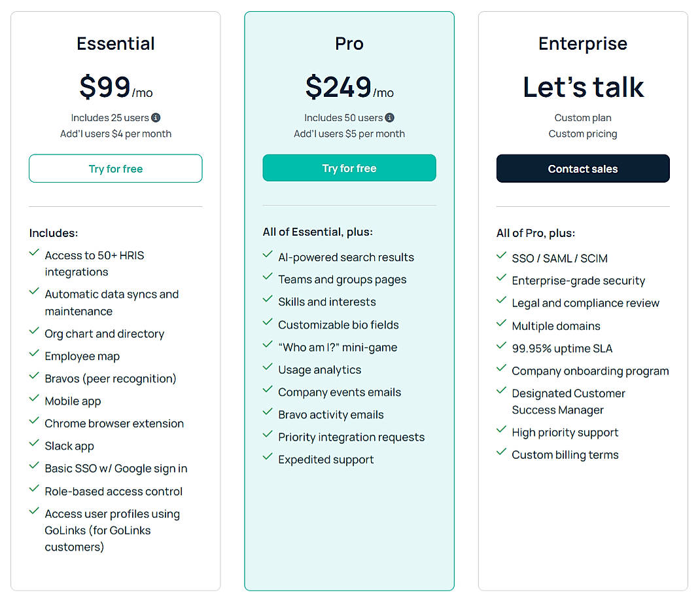Click Try for free on the Pro plan
Screen dimensions: 700x599
point(349,168)
